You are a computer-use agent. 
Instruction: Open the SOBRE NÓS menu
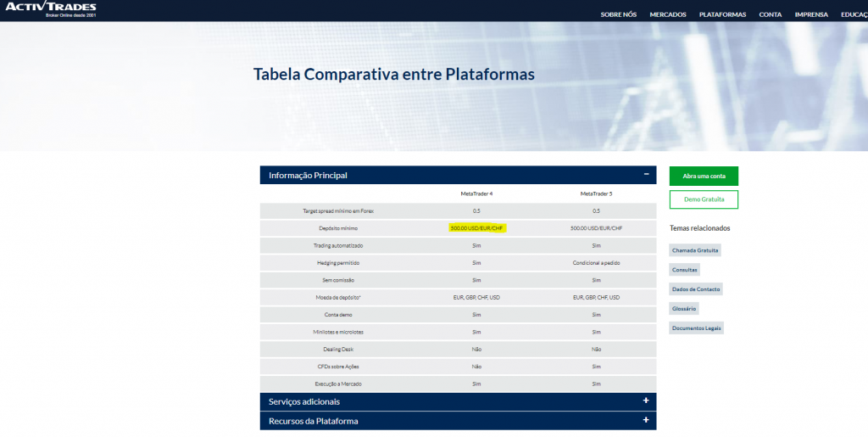click(618, 15)
